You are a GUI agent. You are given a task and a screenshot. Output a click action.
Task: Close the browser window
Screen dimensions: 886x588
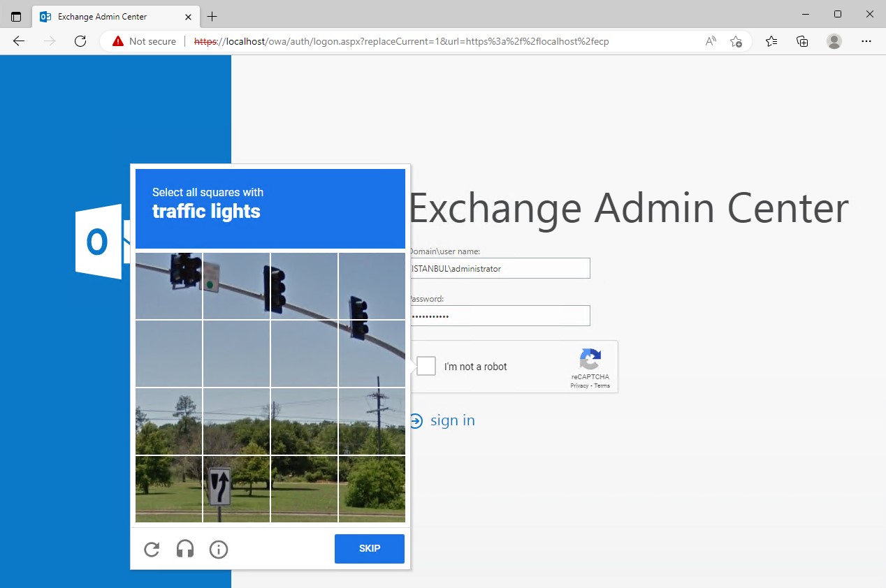coord(870,14)
